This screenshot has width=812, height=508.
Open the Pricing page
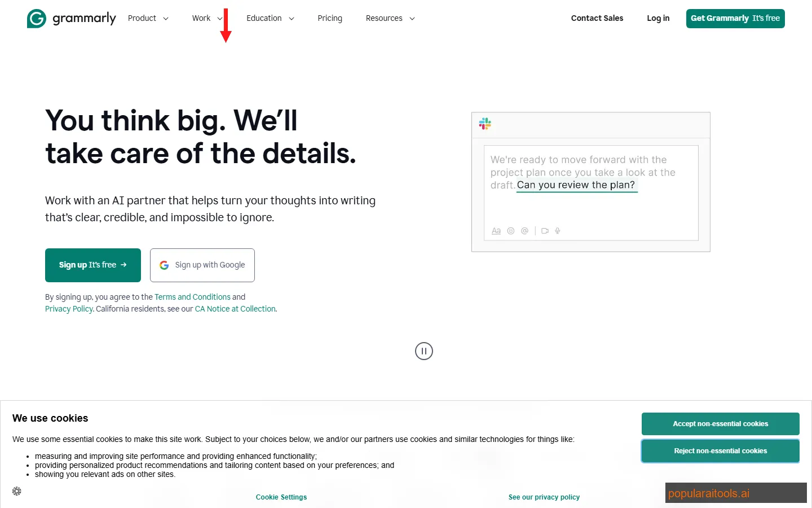click(x=330, y=18)
